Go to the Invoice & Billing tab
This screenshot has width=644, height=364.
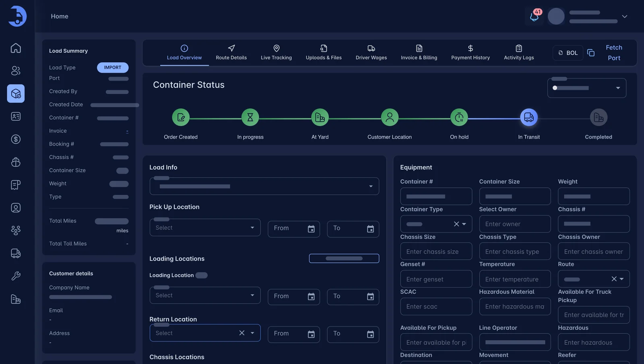(419, 53)
